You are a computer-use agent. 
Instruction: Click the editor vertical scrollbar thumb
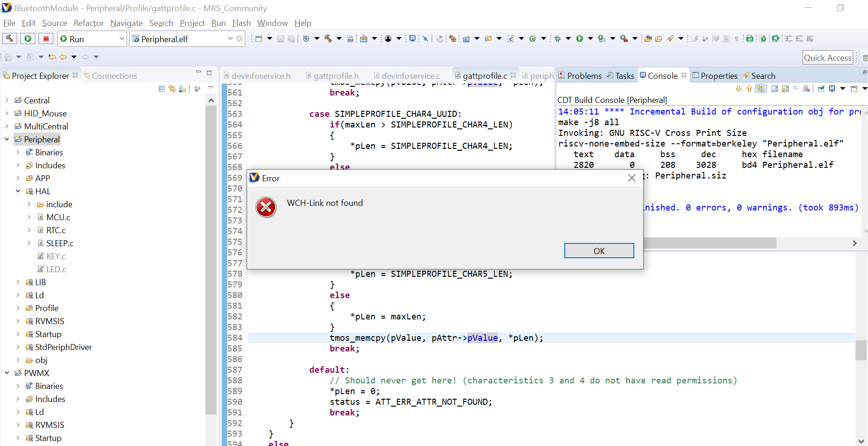861,350
